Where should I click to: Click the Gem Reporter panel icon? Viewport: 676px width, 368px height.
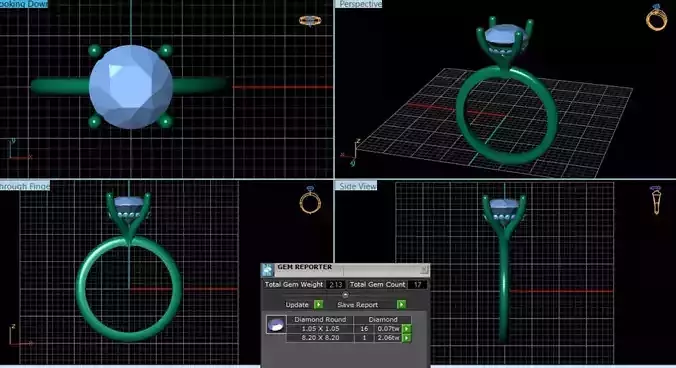pos(268,270)
